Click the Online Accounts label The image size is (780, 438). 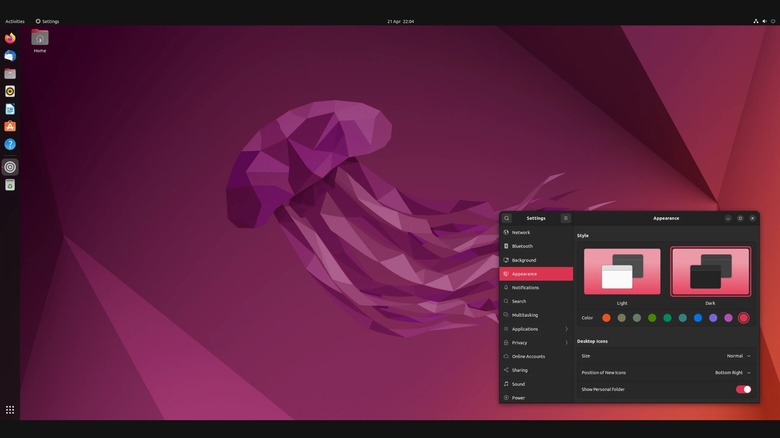(x=528, y=356)
